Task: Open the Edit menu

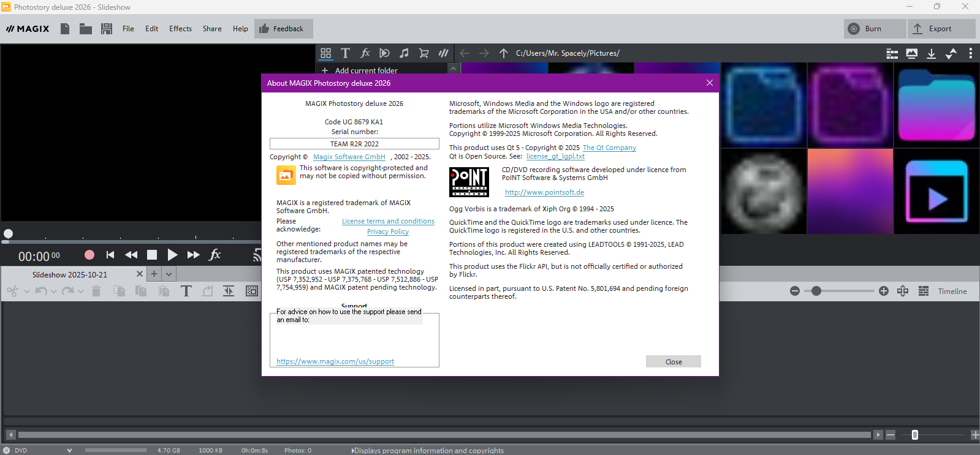Action: (152, 29)
